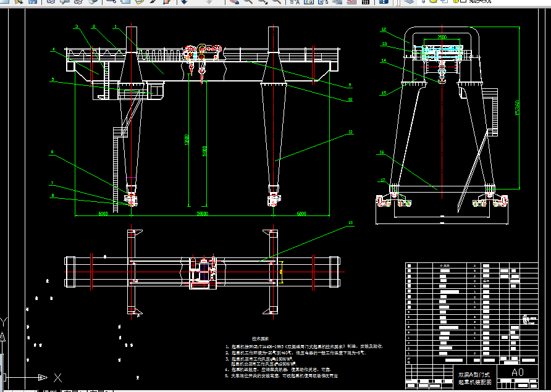Select part balloon number 18 label

350,223
